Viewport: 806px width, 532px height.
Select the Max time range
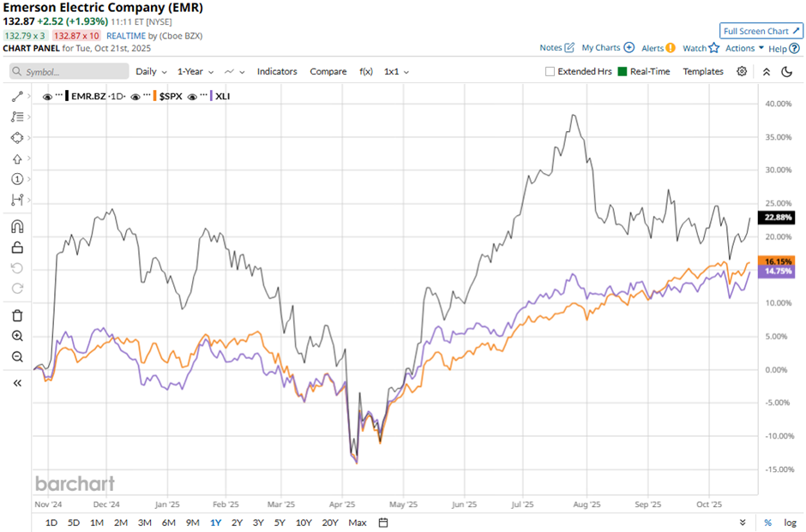[358, 523]
